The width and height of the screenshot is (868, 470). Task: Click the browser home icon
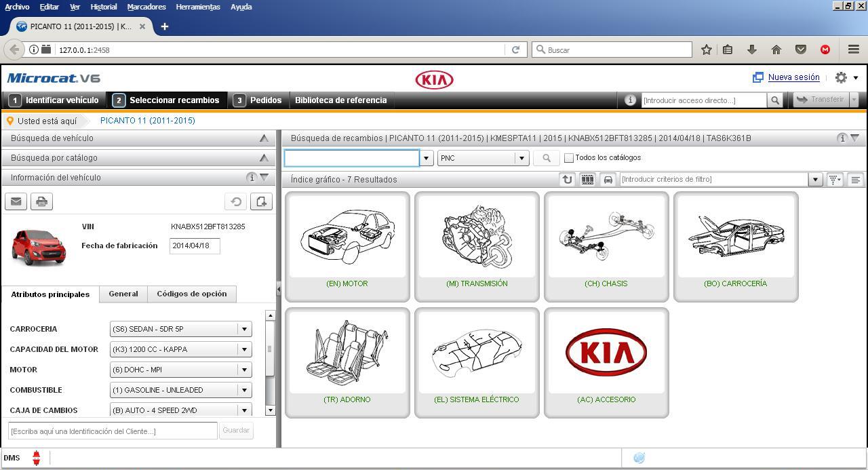tap(776, 50)
